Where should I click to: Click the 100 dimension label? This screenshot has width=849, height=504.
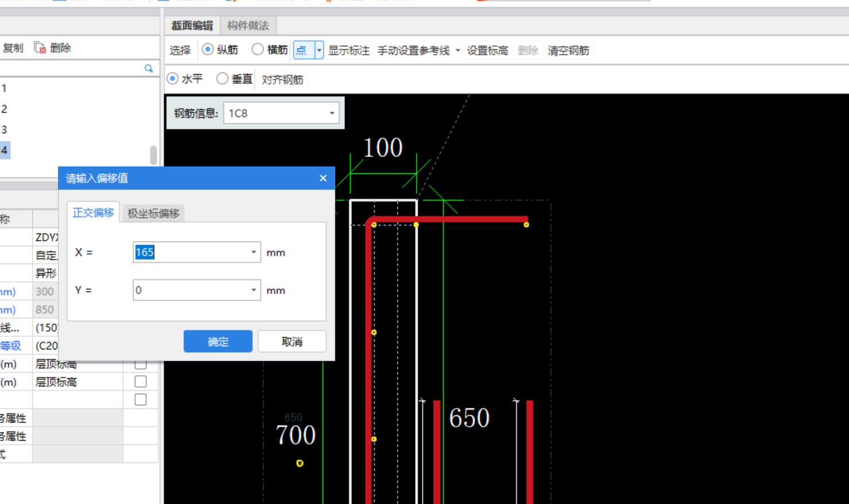tap(383, 148)
